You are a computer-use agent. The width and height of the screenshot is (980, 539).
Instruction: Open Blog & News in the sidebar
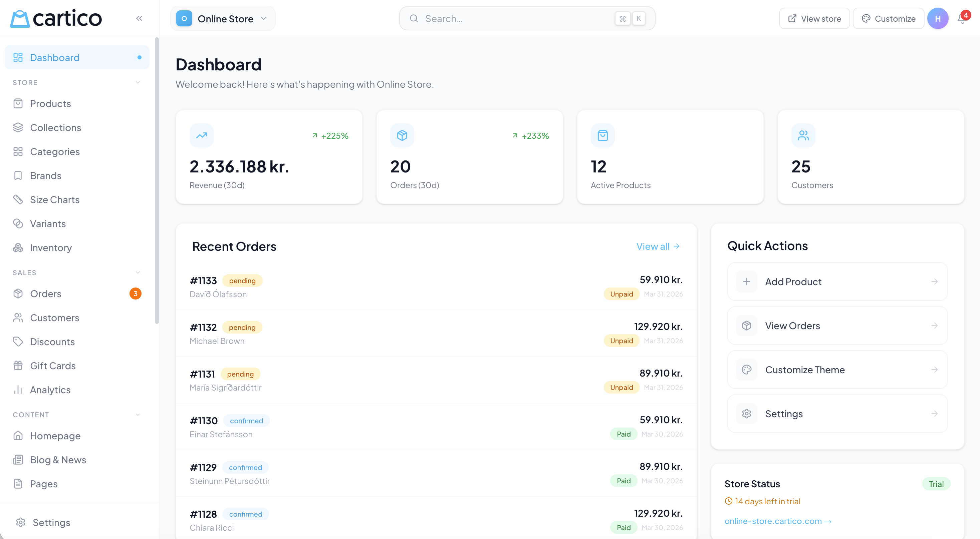58,460
